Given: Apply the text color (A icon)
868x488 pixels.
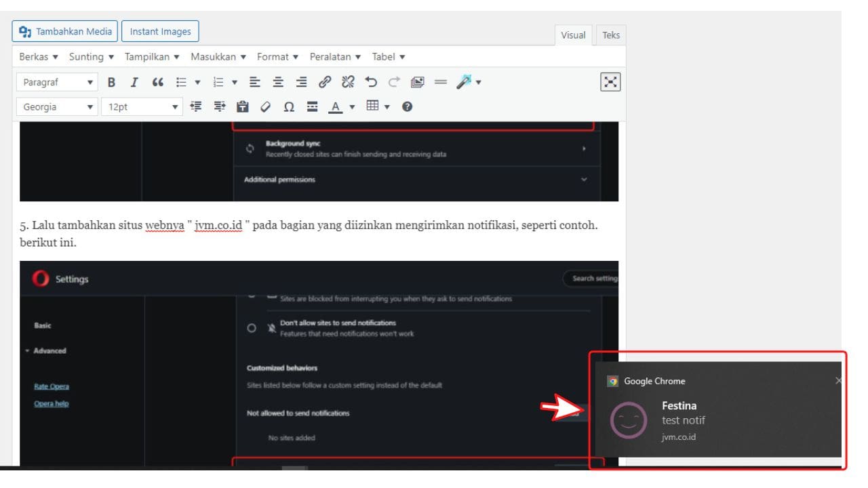Looking at the screenshot, I should pos(335,106).
